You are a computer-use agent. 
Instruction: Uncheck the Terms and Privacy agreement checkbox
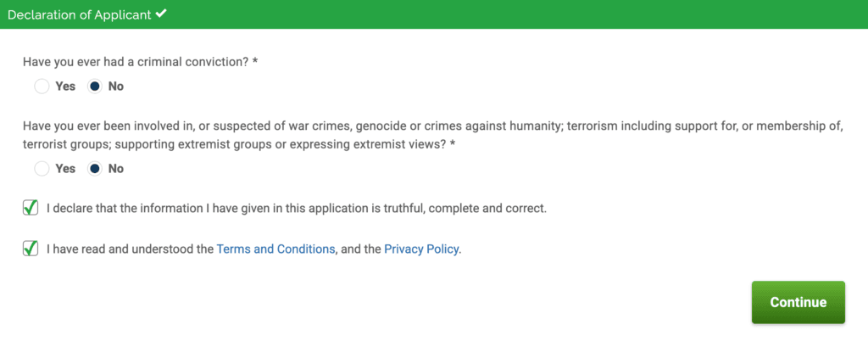(31, 249)
